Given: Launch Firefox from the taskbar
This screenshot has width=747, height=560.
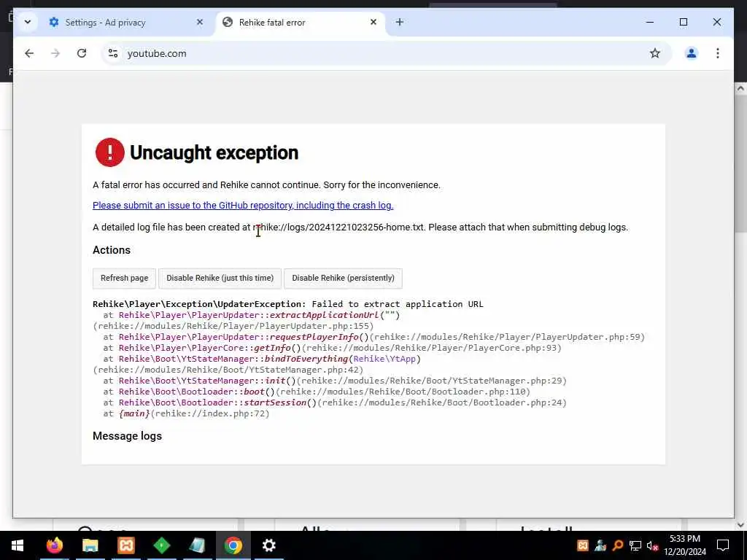Looking at the screenshot, I should coord(54,545).
